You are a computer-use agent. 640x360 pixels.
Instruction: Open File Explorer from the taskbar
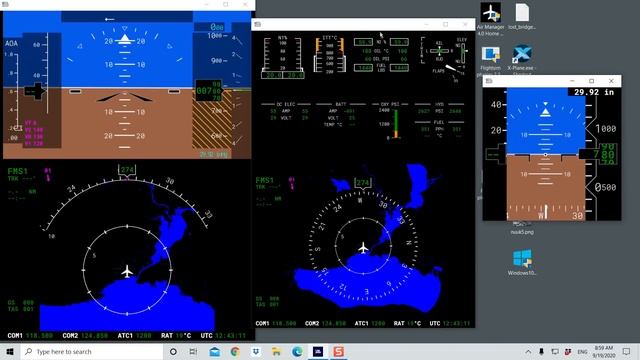(276, 351)
